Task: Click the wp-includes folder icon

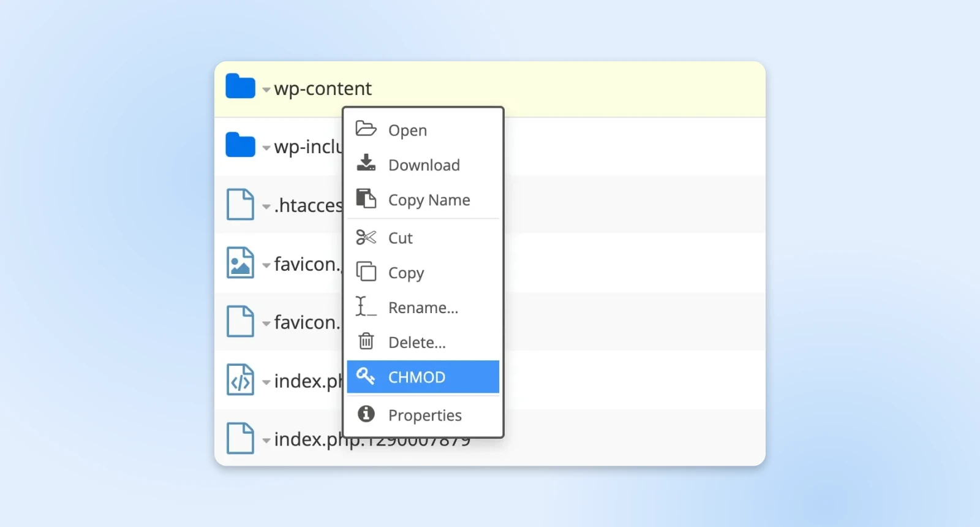Action: click(240, 145)
